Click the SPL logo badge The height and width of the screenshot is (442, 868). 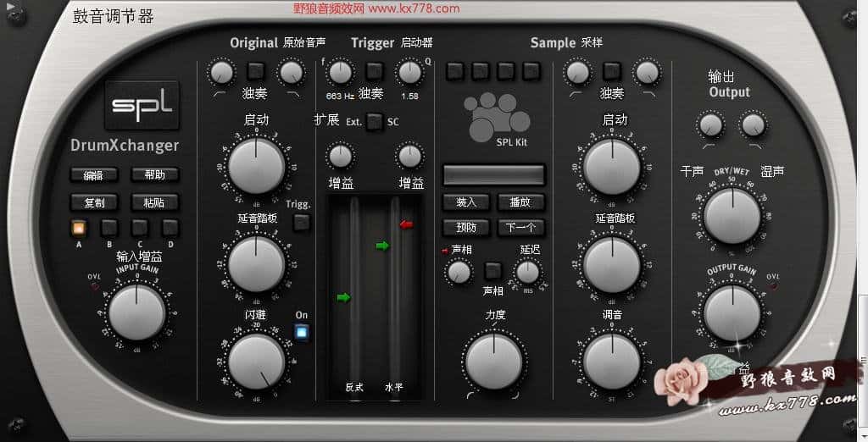click(x=142, y=105)
